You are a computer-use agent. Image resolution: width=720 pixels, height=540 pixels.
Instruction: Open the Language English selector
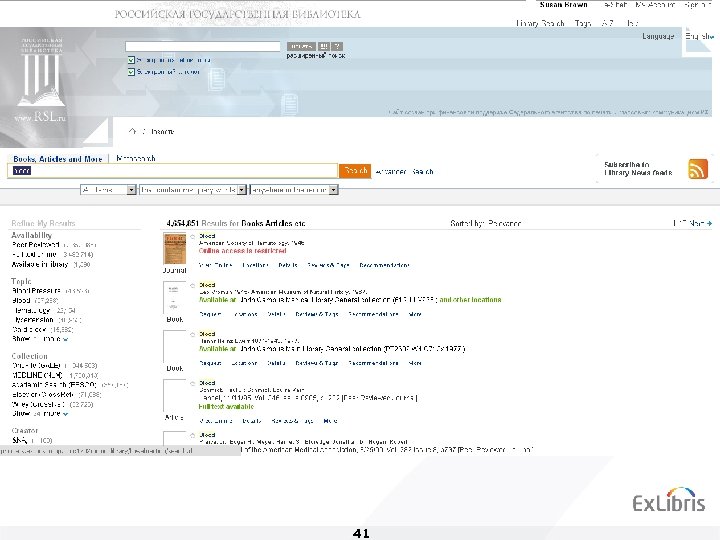click(699, 36)
